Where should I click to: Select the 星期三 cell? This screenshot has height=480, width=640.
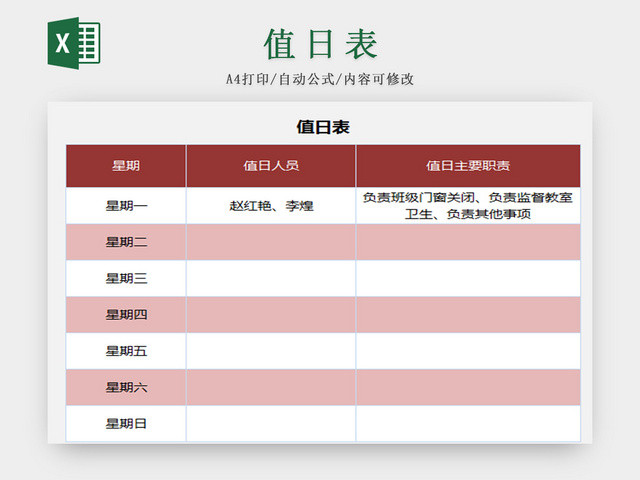(x=126, y=278)
